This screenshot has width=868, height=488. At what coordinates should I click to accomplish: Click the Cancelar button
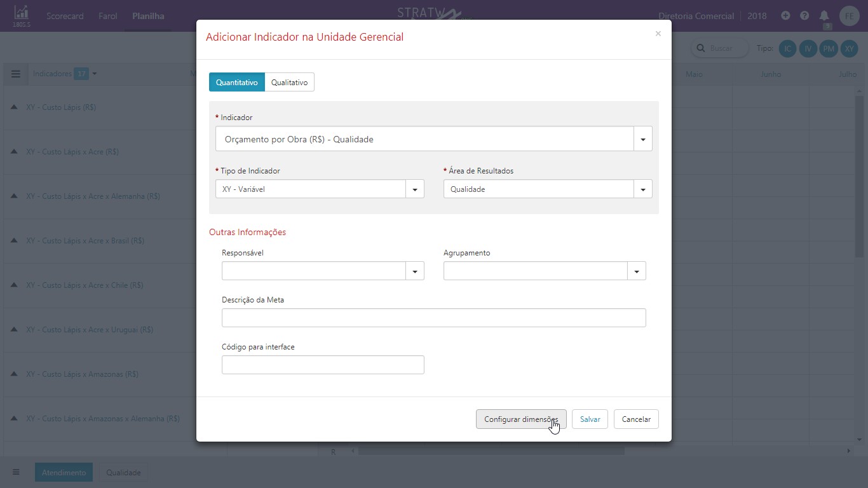click(x=636, y=419)
